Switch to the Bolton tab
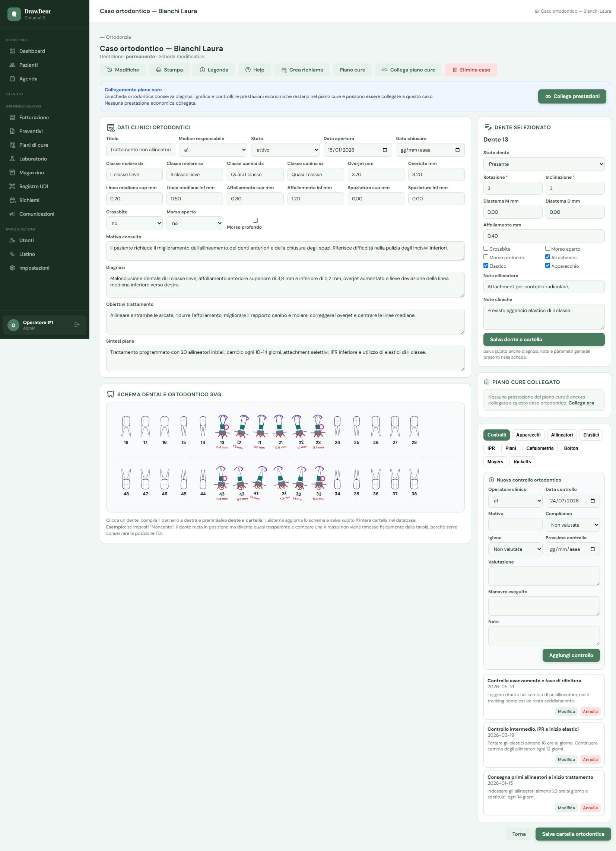The image size is (616, 851). point(571,448)
